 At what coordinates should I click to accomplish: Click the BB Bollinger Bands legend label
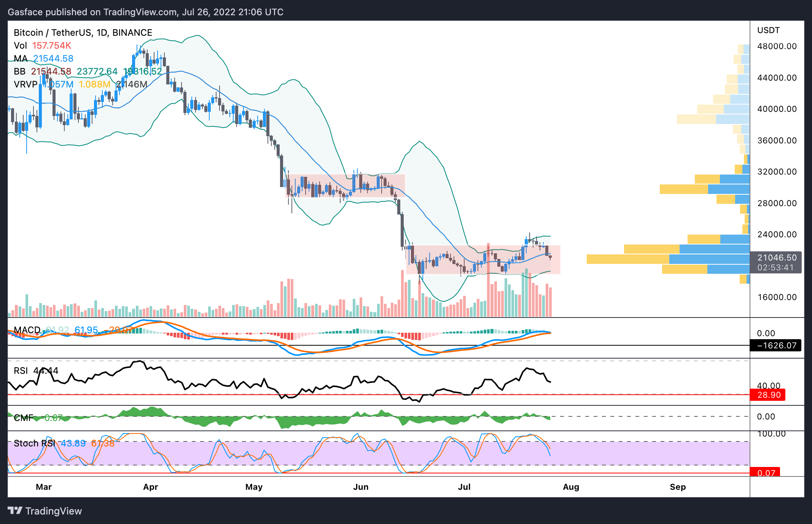click(19, 71)
